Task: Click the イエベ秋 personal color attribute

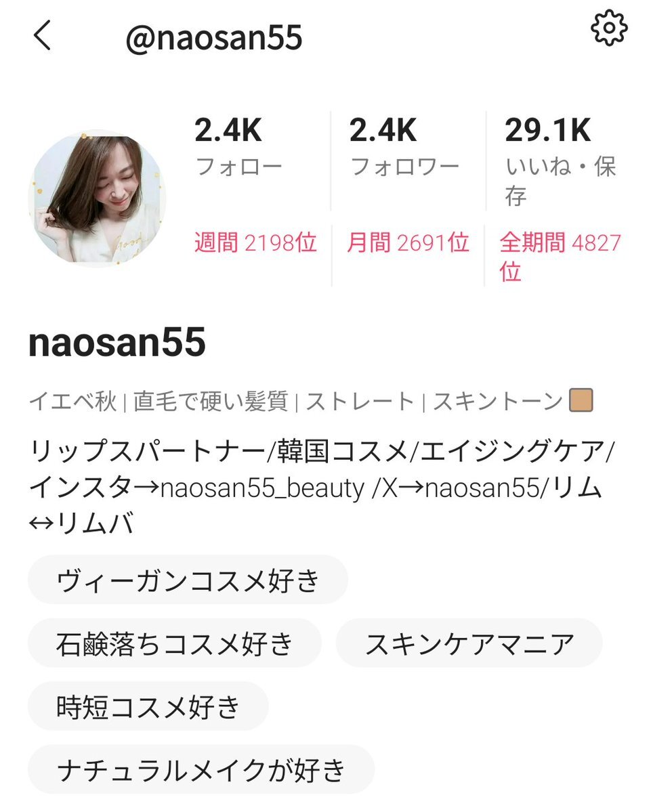Action: tap(73, 401)
